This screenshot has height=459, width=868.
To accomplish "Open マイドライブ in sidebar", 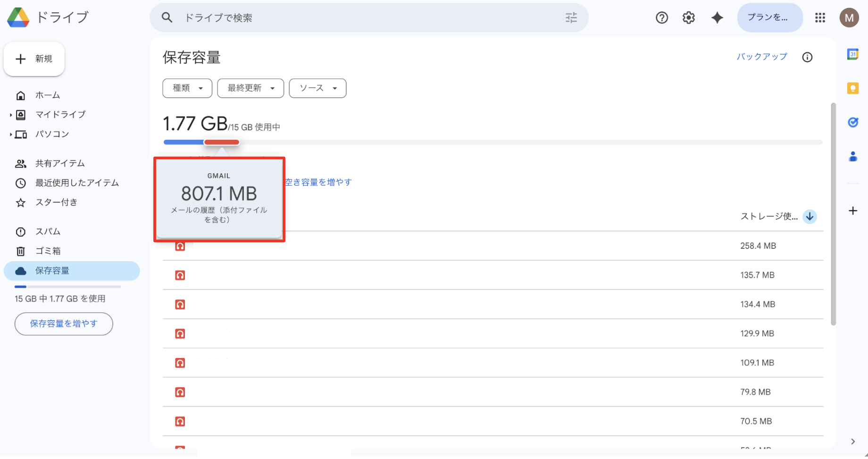I will [60, 115].
